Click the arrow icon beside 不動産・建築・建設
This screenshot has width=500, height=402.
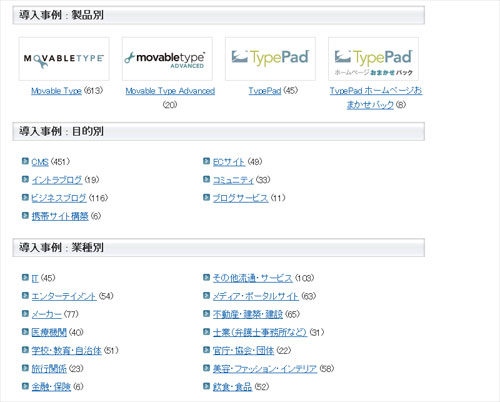[x=206, y=314]
